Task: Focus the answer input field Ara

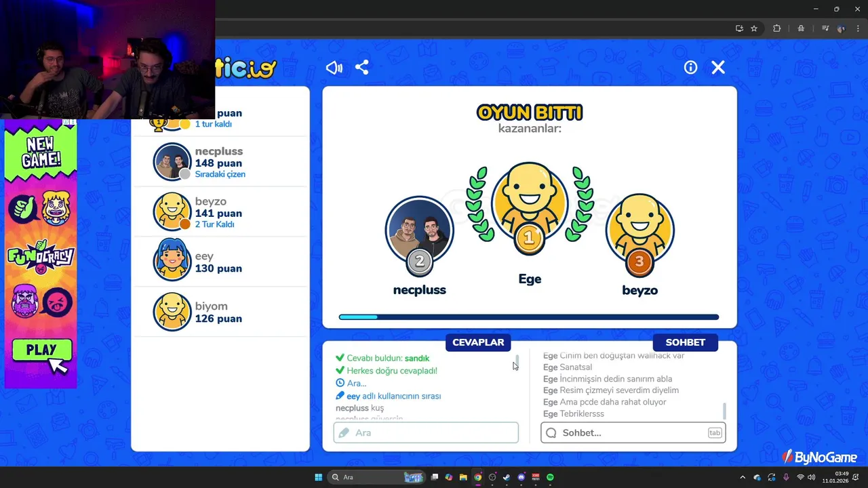Action: [x=426, y=432]
